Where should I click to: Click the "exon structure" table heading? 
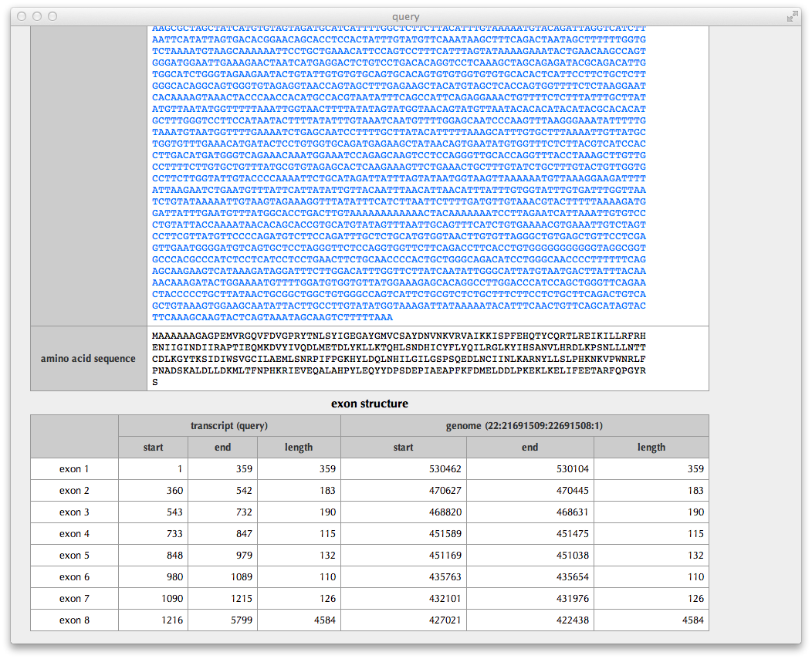pos(370,404)
